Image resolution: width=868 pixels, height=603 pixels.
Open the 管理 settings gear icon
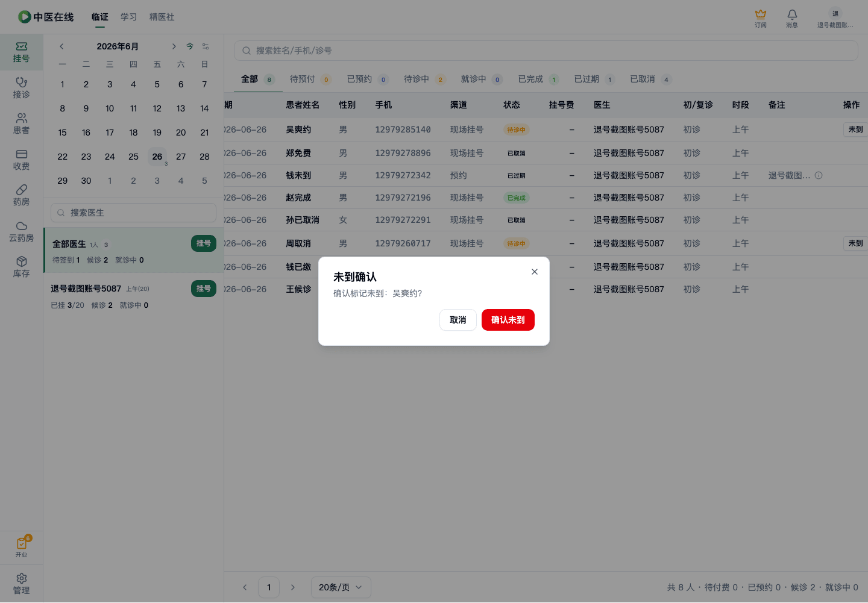21,584
